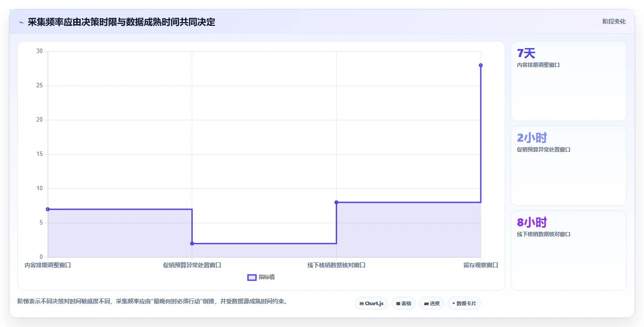This screenshot has height=327, width=644.
Task: Click the 7天 value card
Action: pos(568,81)
